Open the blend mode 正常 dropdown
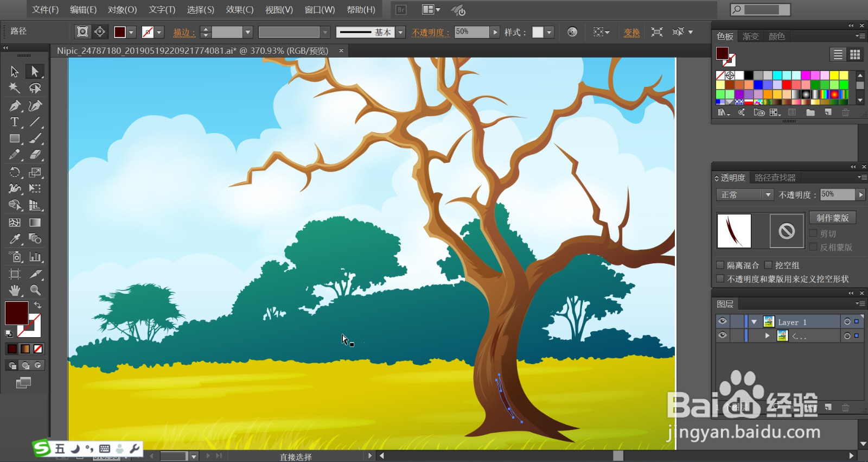 (768, 194)
